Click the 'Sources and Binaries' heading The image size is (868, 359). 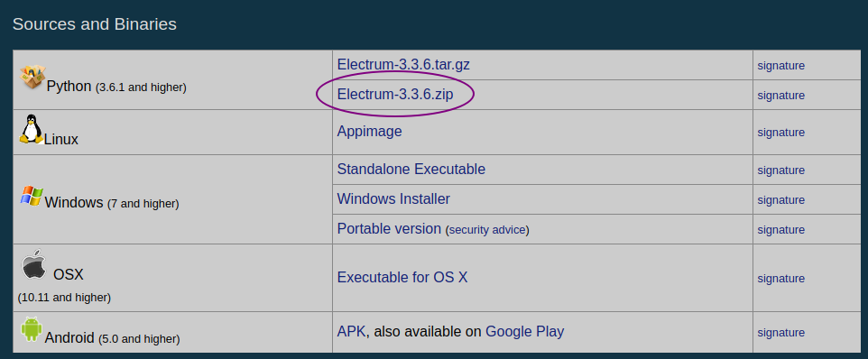(x=95, y=24)
